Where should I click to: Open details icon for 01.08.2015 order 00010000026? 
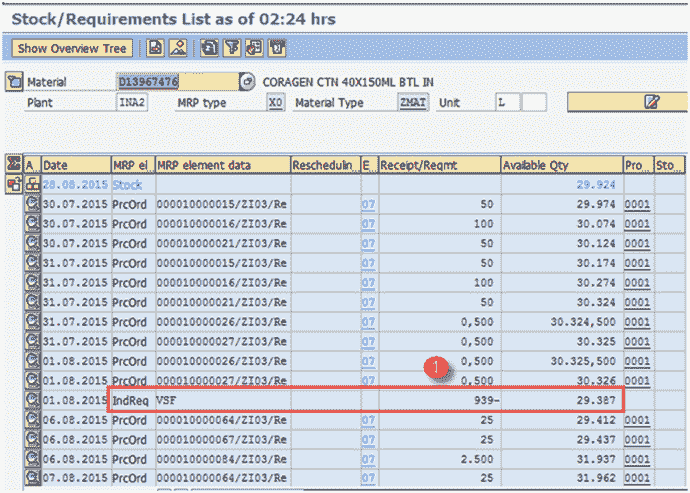32,361
